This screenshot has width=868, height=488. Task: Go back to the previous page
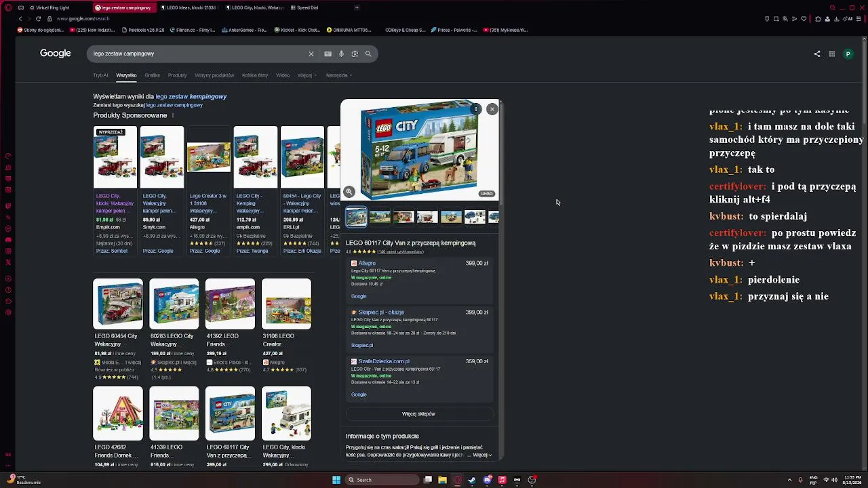click(20, 19)
